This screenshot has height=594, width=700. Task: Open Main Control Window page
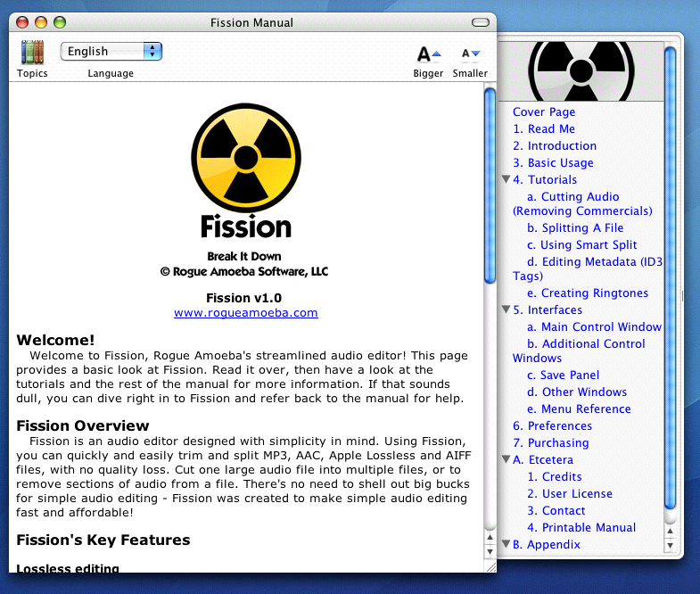(594, 327)
